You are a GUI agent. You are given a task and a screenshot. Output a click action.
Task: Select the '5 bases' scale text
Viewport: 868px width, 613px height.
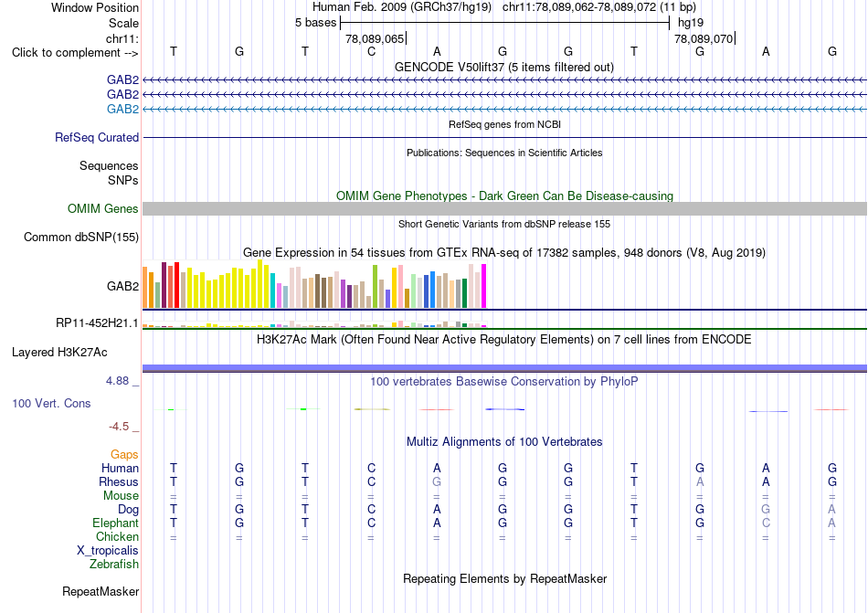(315, 23)
